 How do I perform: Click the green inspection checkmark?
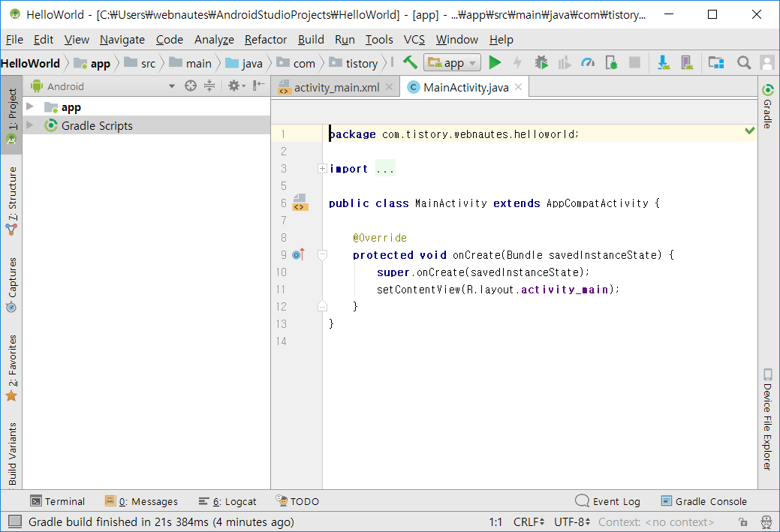point(750,131)
